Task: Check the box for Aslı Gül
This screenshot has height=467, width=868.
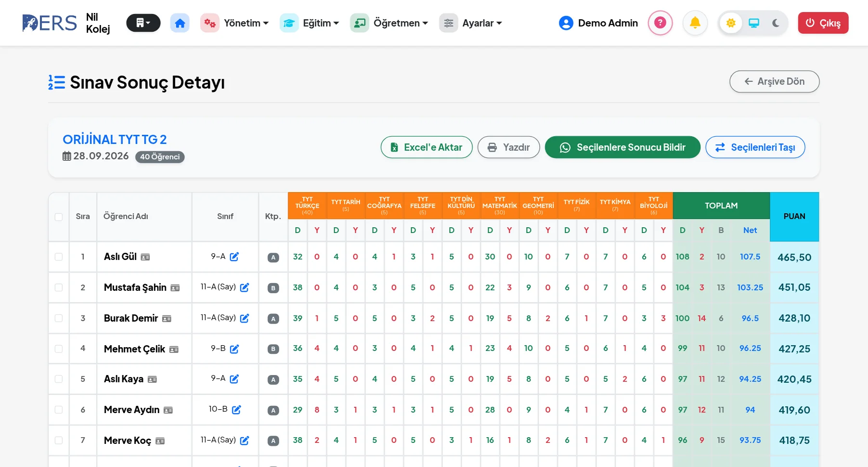Action: pyautogui.click(x=59, y=257)
